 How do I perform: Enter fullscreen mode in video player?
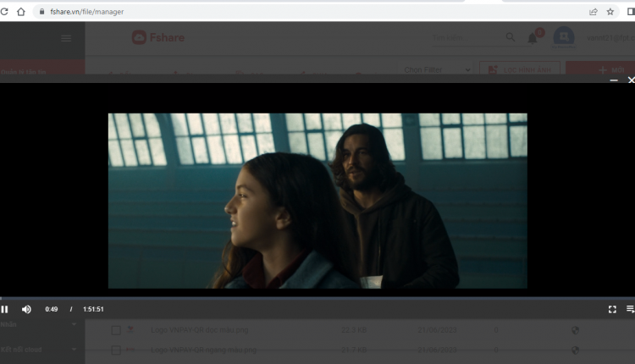point(612,309)
